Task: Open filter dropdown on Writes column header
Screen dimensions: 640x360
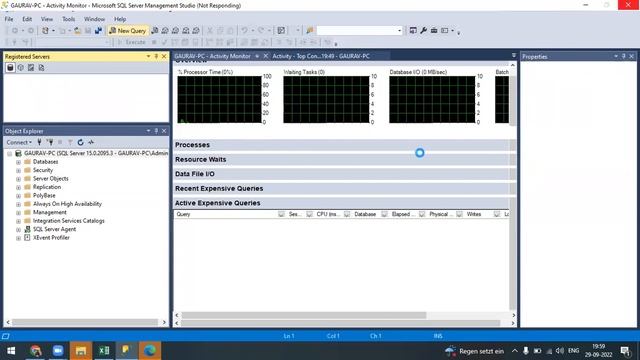Action: 497,214
